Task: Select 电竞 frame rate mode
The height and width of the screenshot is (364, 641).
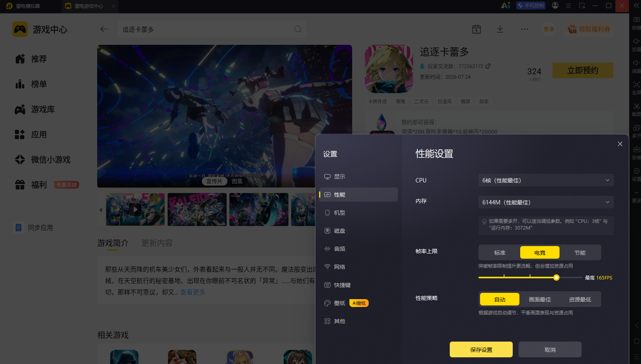Action: (540, 252)
